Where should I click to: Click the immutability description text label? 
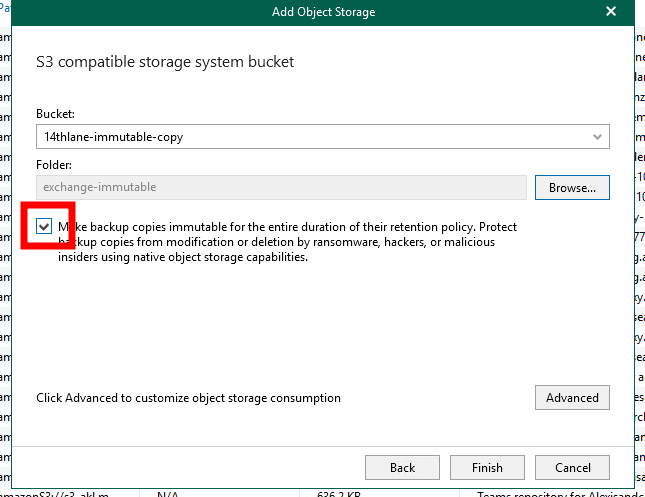(287, 242)
